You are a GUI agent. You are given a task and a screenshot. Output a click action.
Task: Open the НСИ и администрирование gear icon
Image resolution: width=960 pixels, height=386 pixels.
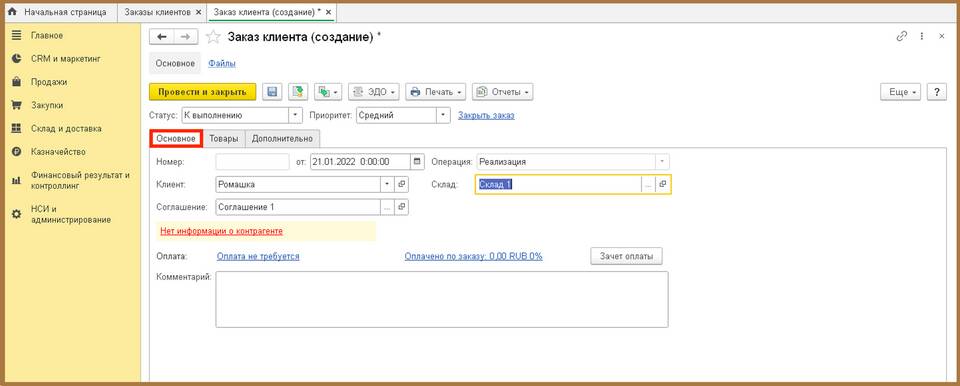click(17, 214)
